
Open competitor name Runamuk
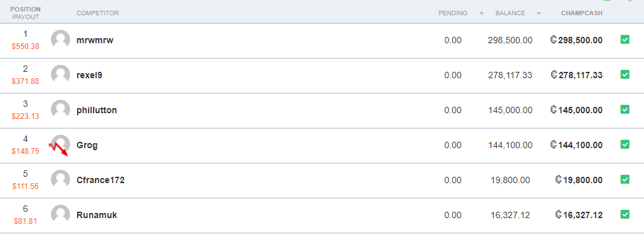click(97, 215)
